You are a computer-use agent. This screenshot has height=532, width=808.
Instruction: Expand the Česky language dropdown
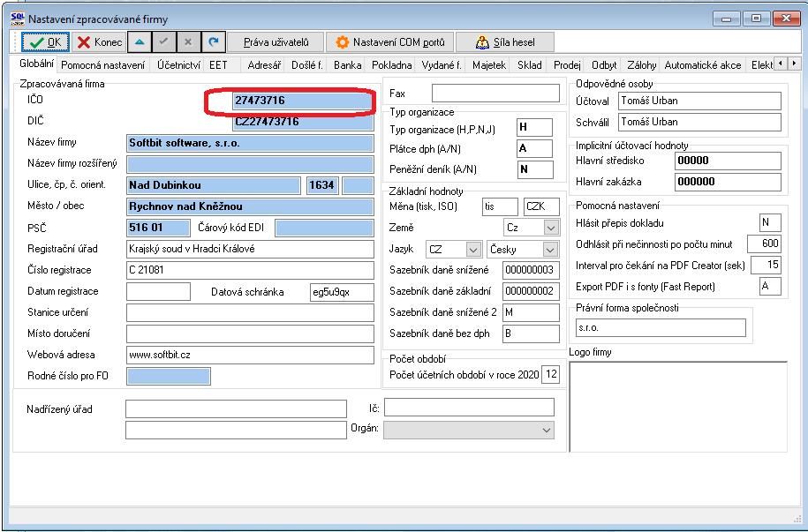coord(551,250)
